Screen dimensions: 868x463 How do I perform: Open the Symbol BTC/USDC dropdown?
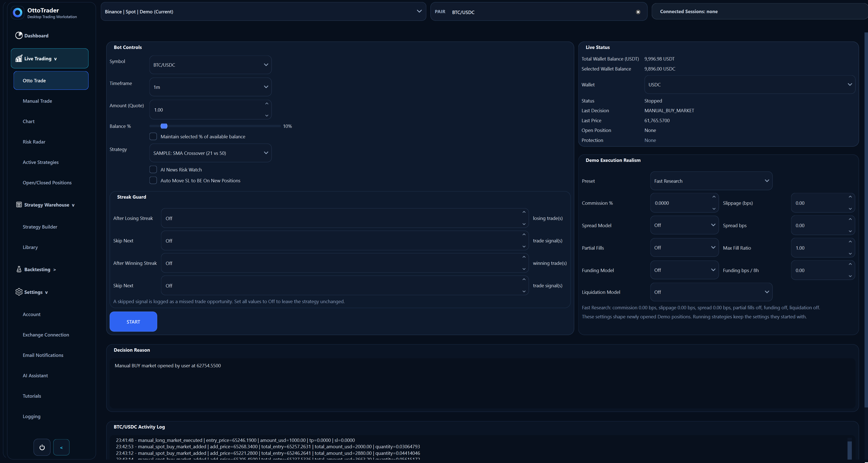pos(210,65)
